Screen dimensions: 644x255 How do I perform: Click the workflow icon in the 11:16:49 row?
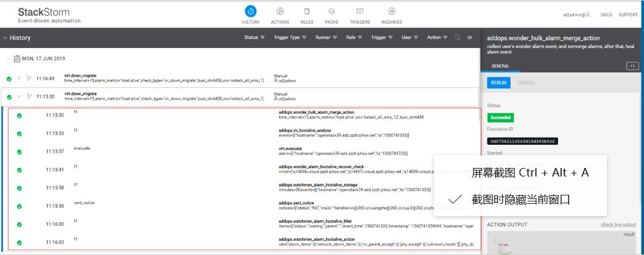pyautogui.click(x=29, y=78)
